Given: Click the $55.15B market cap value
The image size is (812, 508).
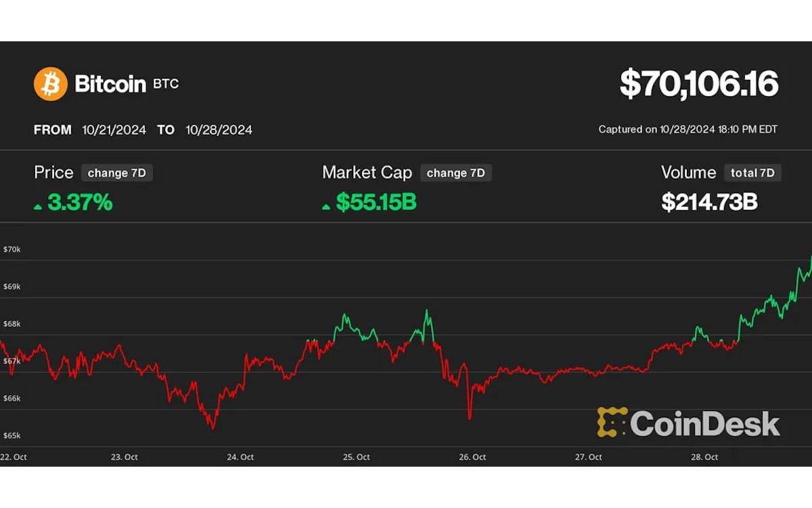Looking at the screenshot, I should coord(376,202).
